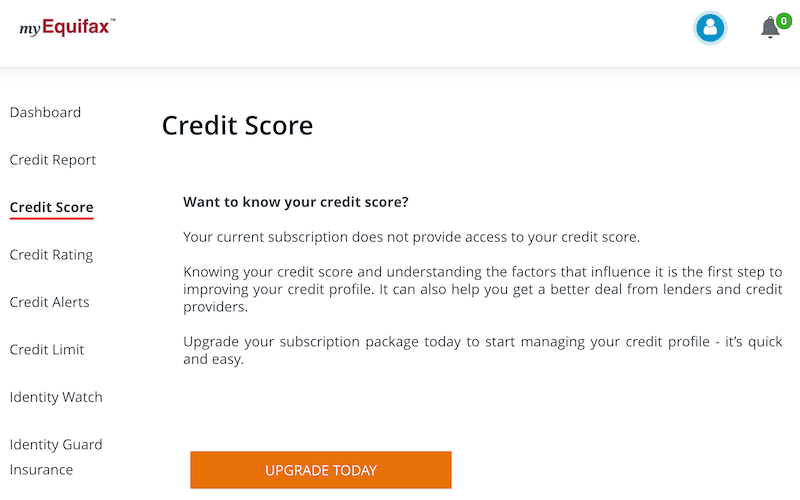
Task: Click the 'Your current subscription' sentence
Action: 411,237
